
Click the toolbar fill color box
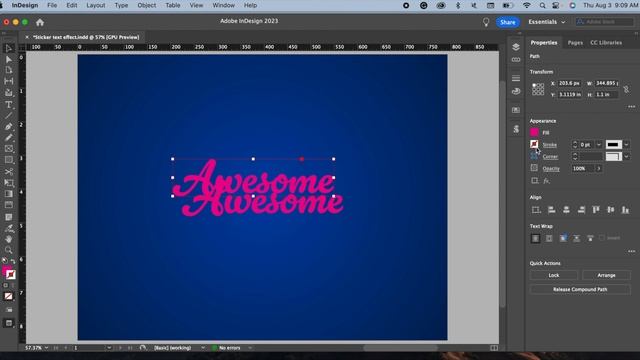(x=6, y=270)
